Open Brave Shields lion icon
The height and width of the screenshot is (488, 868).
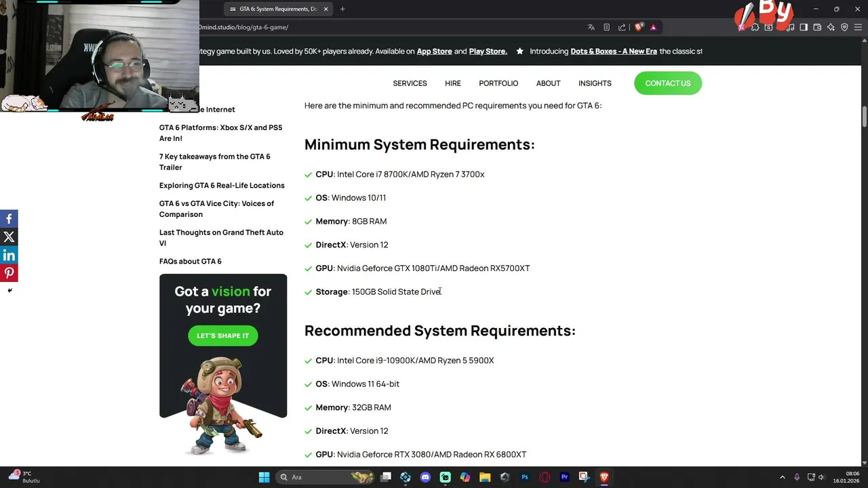(639, 27)
